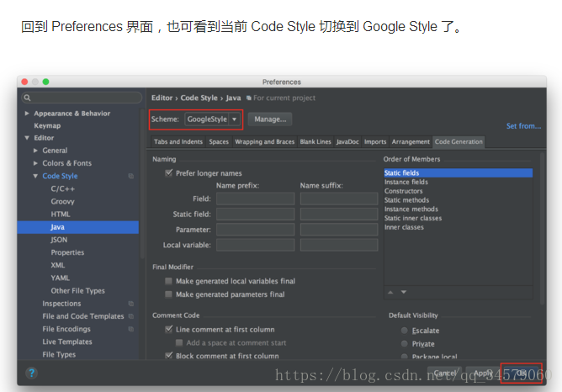Click Editor in the breadcrumb

[162, 98]
